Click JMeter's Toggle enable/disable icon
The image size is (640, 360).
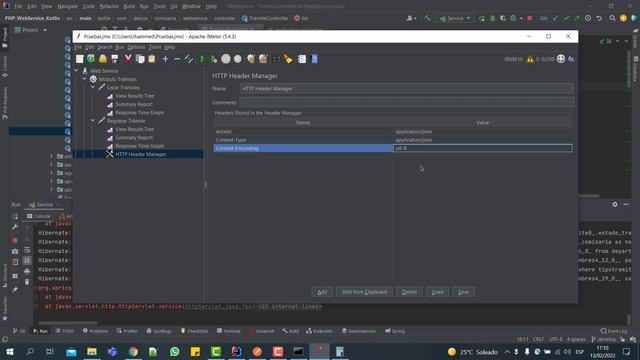[189, 59]
